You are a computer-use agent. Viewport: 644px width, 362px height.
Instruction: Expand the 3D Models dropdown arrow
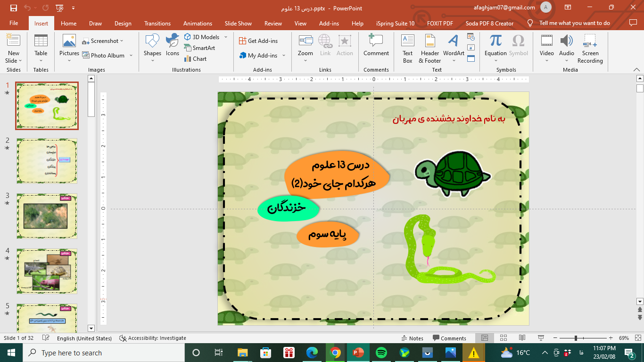[x=226, y=37]
